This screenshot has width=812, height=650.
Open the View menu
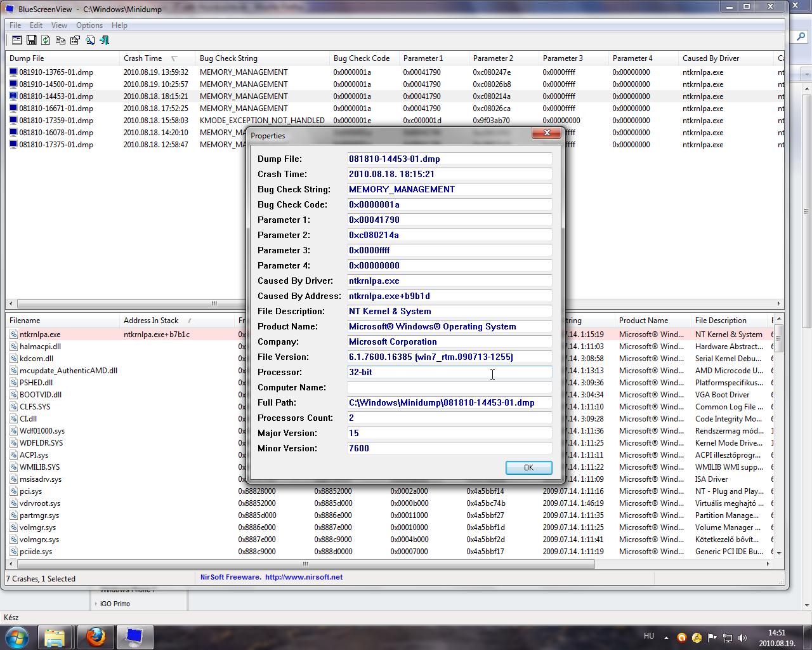59,25
